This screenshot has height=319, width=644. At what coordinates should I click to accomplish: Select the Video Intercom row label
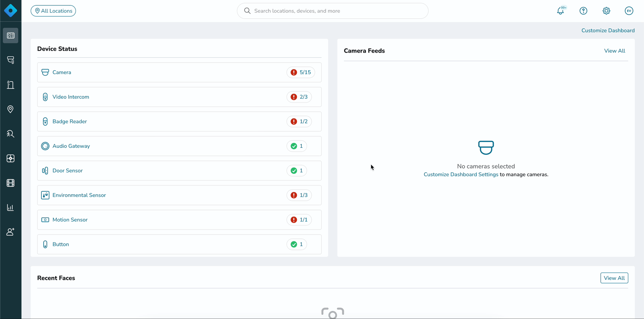(71, 97)
